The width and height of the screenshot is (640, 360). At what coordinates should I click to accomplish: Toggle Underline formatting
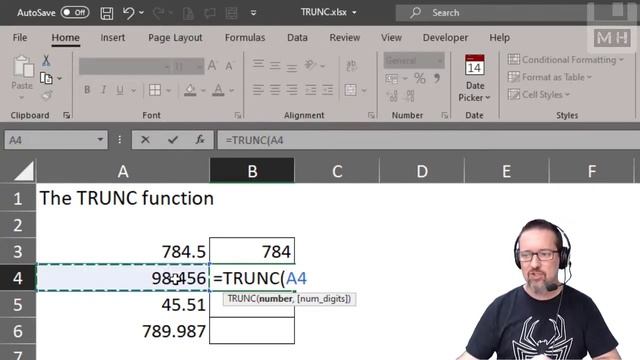[120, 90]
